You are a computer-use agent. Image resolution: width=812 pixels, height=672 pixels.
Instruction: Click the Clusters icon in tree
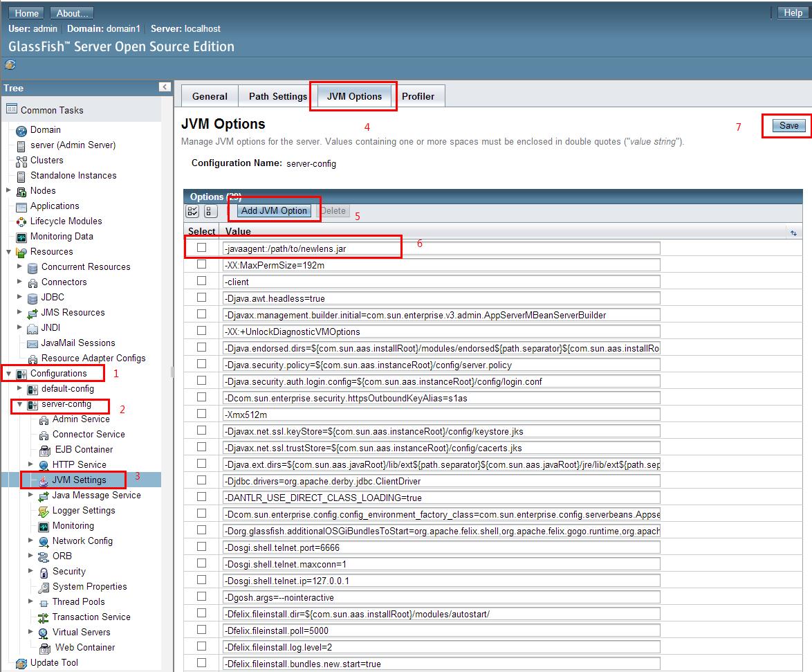coord(21,161)
